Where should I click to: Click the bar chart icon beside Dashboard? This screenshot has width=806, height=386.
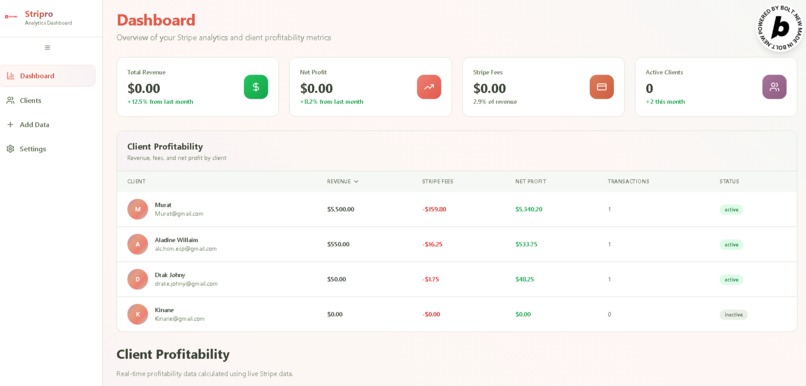(x=10, y=76)
